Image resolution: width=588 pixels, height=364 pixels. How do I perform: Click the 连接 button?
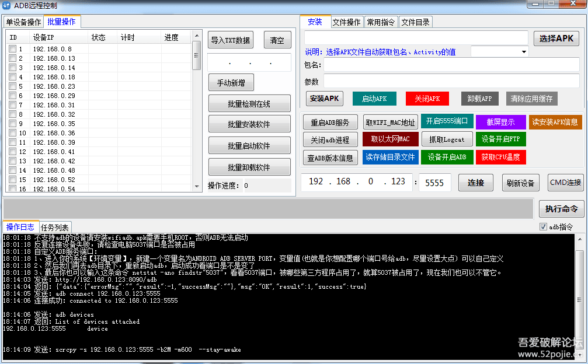coord(476,183)
